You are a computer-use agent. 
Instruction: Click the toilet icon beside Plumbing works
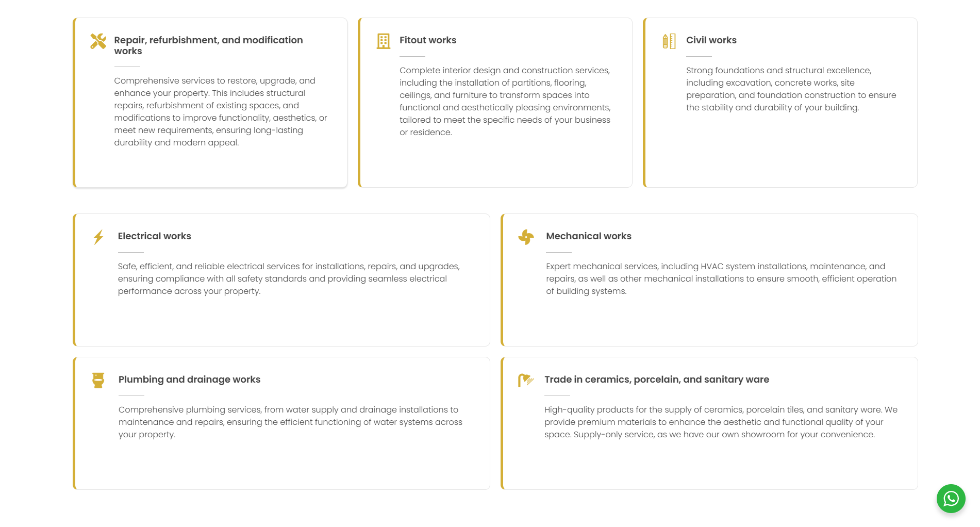[98, 381]
